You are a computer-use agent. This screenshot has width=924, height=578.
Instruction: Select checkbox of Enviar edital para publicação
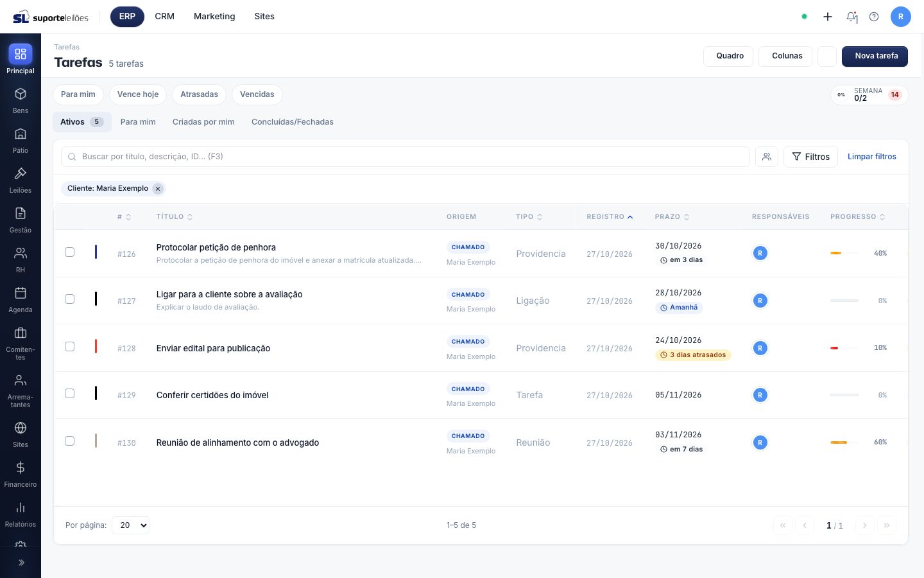tap(70, 347)
